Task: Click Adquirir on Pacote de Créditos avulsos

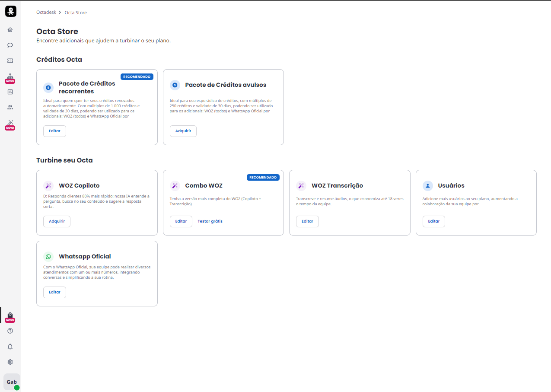Action: click(x=183, y=131)
